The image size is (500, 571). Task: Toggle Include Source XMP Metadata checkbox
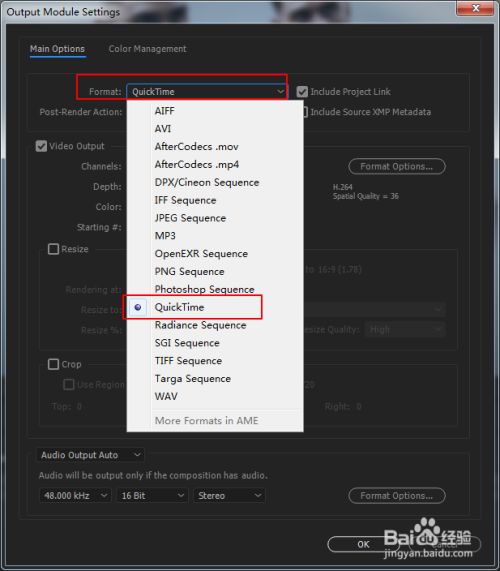tap(305, 112)
